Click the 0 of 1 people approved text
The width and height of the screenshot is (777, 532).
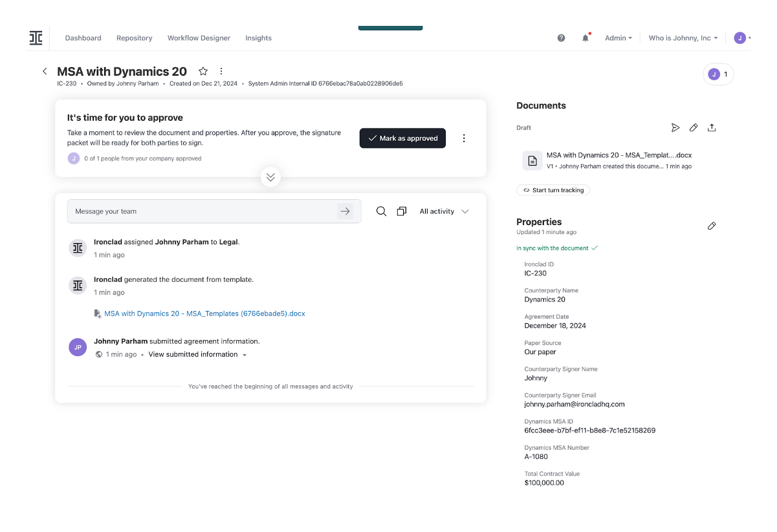(x=143, y=158)
